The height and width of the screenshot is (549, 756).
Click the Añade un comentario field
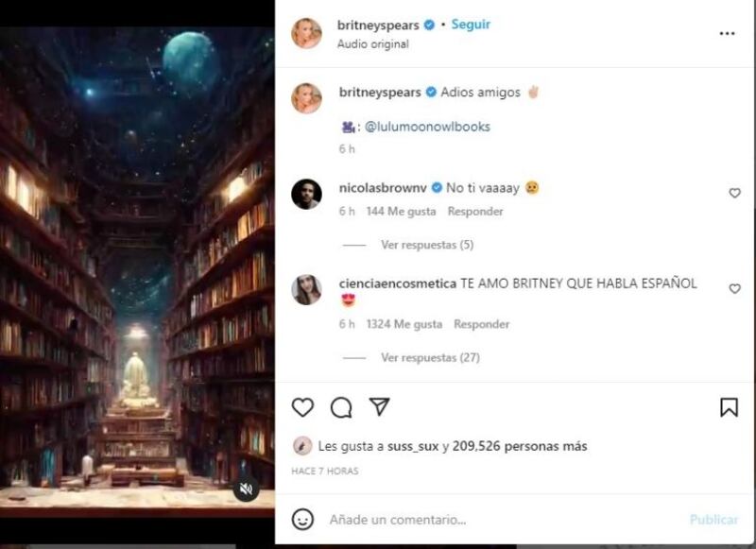507,520
